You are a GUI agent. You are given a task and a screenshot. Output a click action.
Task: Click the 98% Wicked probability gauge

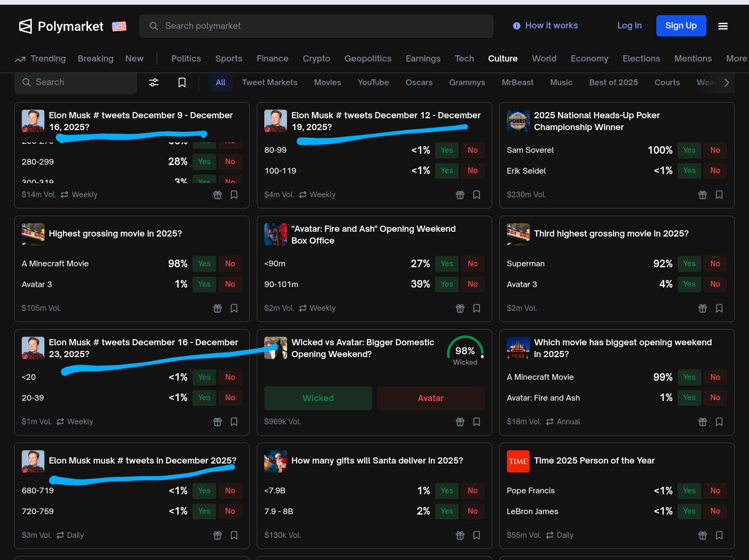pos(465,351)
